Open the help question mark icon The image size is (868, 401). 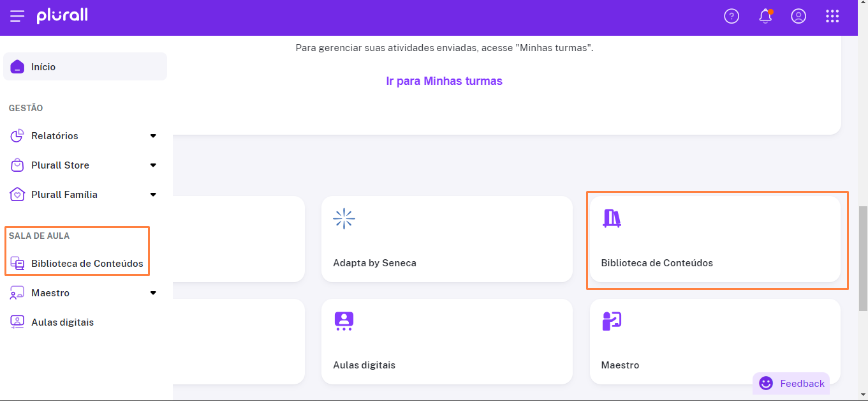[x=732, y=17]
